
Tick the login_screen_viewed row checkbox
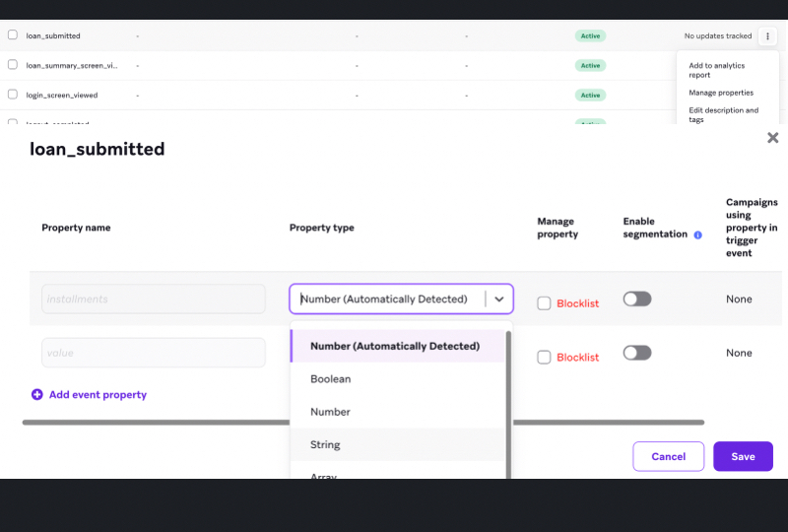pyautogui.click(x=13, y=95)
